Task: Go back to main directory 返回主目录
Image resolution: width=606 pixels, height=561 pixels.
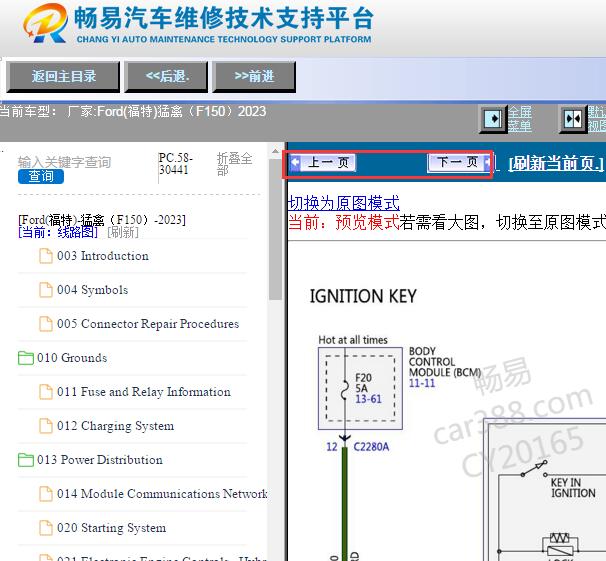Action: point(63,76)
